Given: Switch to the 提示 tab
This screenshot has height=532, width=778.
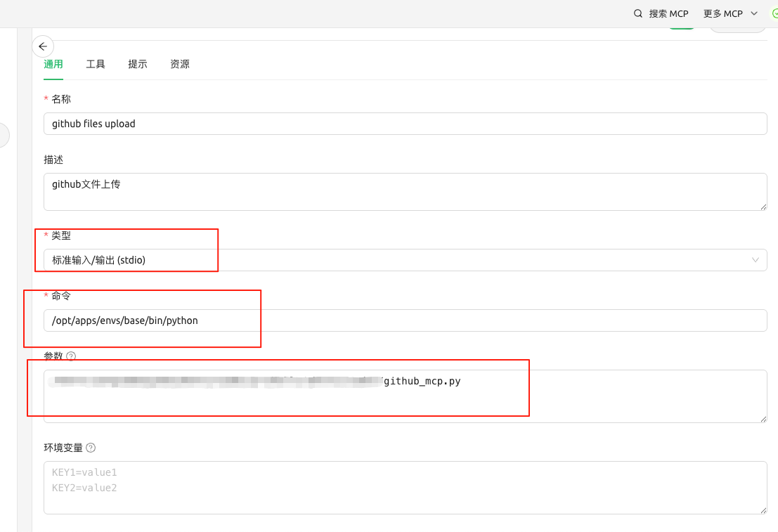Looking at the screenshot, I should pos(138,64).
